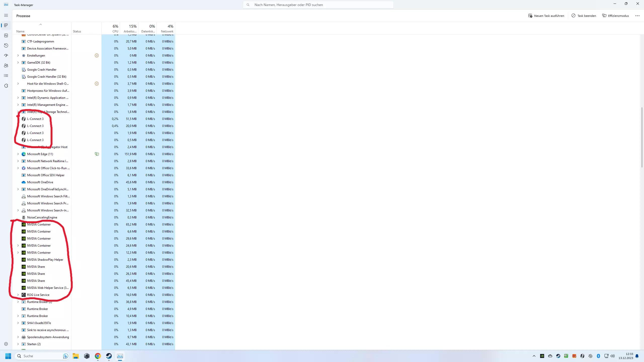Select Runtime Broker with 4,9 MB
Screen dimensions: 644x362
pos(94,309)
